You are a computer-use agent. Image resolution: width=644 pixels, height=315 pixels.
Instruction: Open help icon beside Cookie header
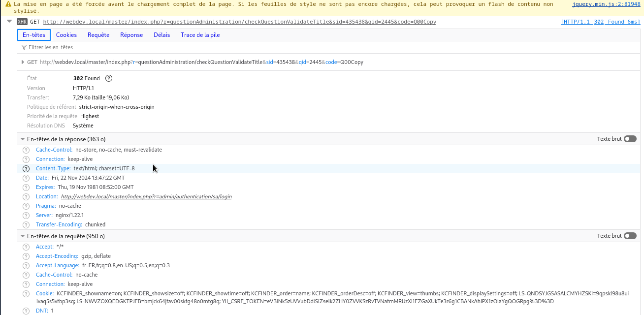26,293
